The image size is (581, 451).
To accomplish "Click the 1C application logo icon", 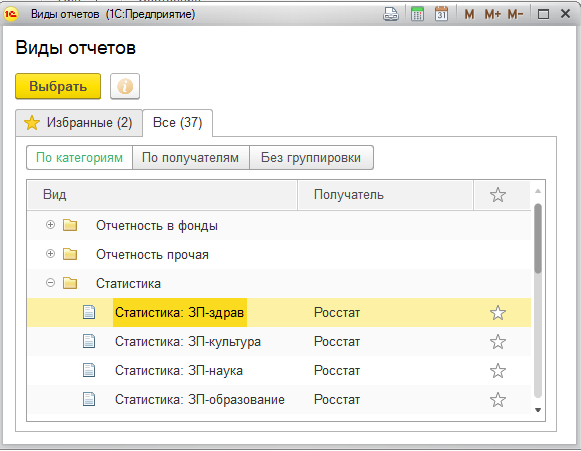I will [10, 14].
